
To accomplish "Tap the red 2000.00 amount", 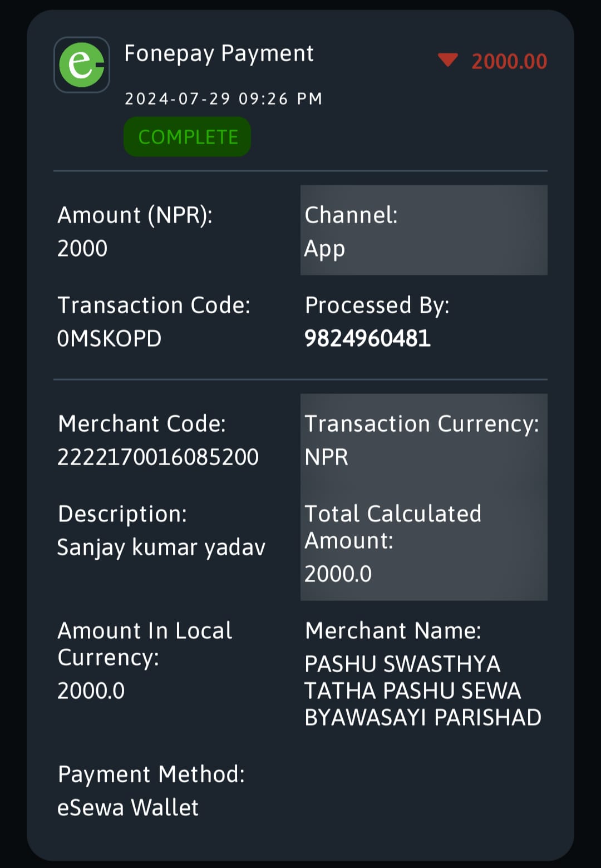I will (509, 61).
